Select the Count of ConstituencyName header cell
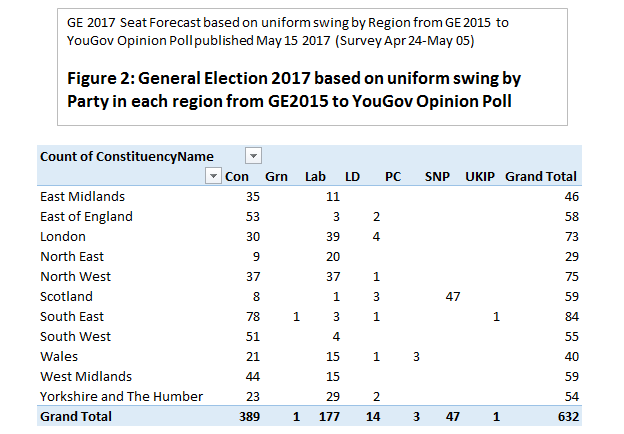This screenshot has height=434, width=624. [x=126, y=156]
